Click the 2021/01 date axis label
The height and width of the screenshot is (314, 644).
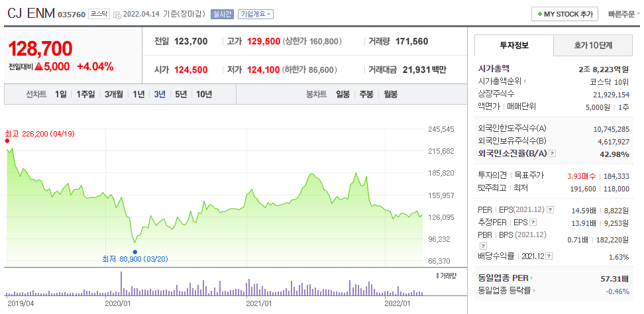pos(259,304)
